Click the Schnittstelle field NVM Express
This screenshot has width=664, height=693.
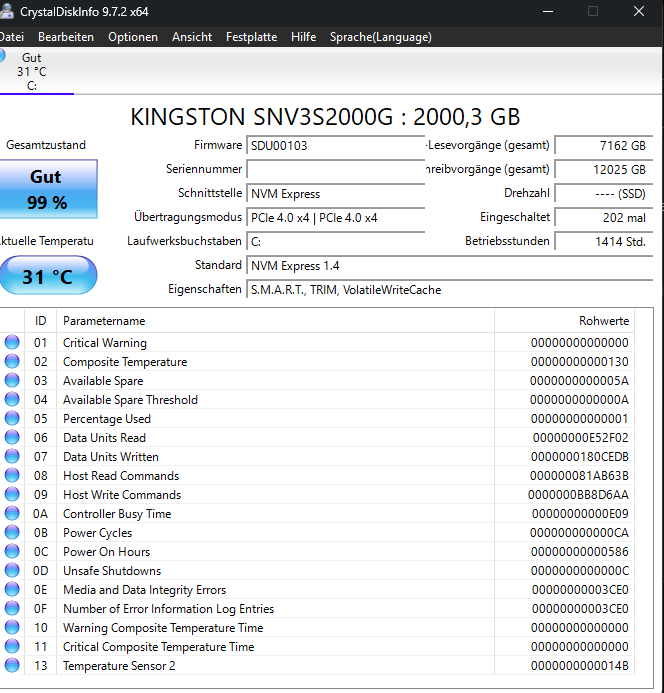pos(335,194)
